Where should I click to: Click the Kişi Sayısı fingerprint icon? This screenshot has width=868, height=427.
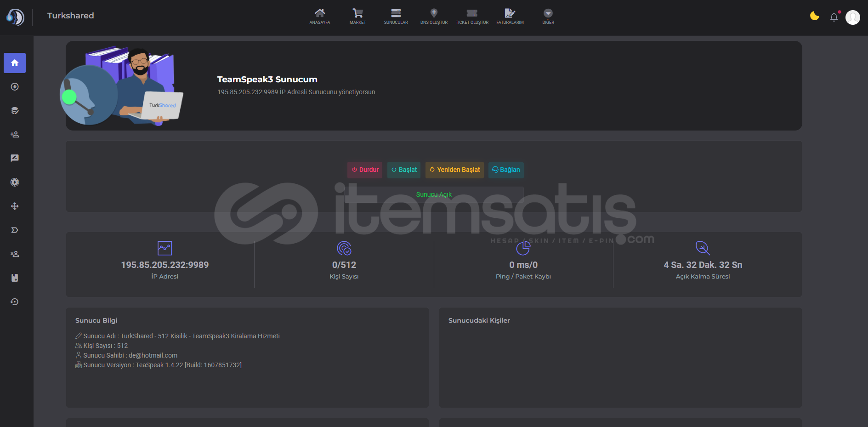tap(344, 248)
